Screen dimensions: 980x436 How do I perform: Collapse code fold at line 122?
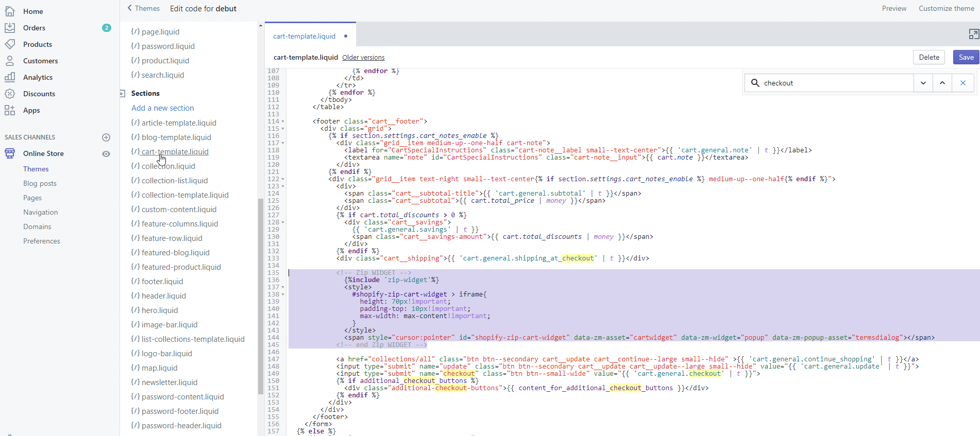tap(283, 179)
